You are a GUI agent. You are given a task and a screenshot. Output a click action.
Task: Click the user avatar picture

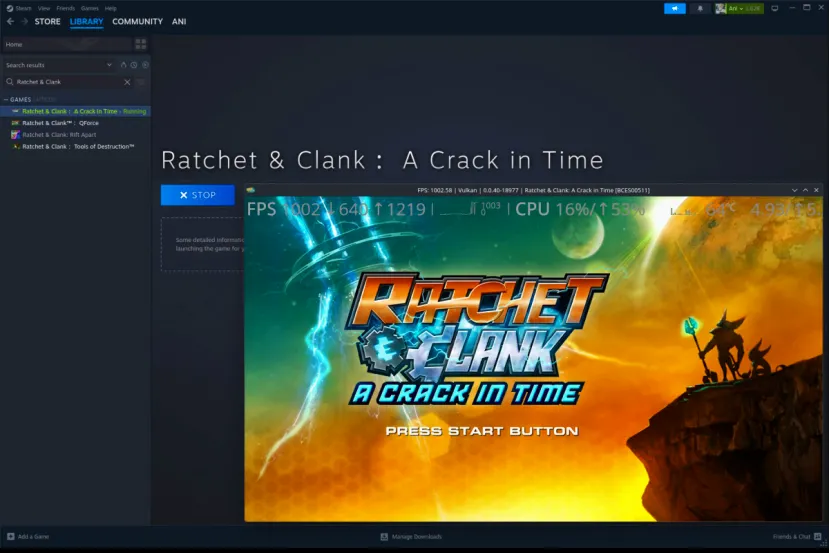[720, 8]
